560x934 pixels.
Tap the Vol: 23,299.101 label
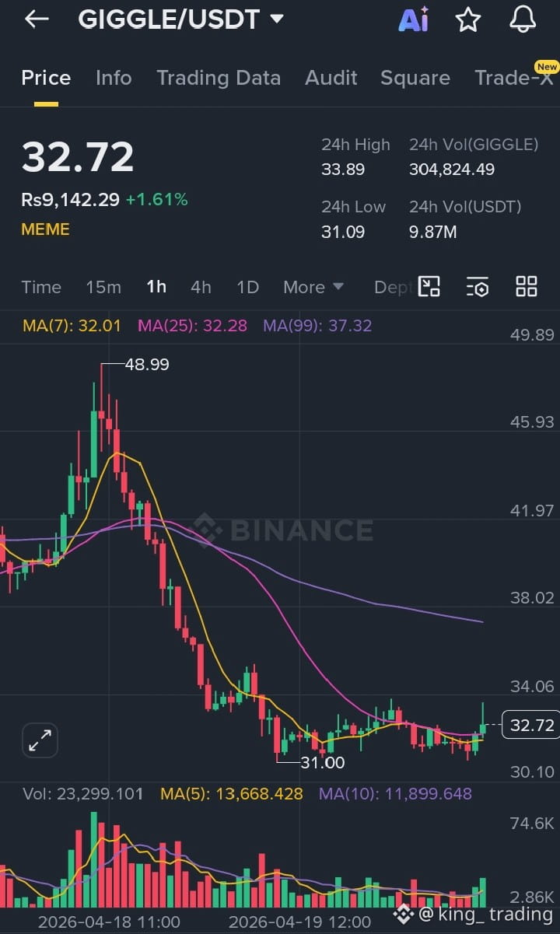(x=83, y=794)
